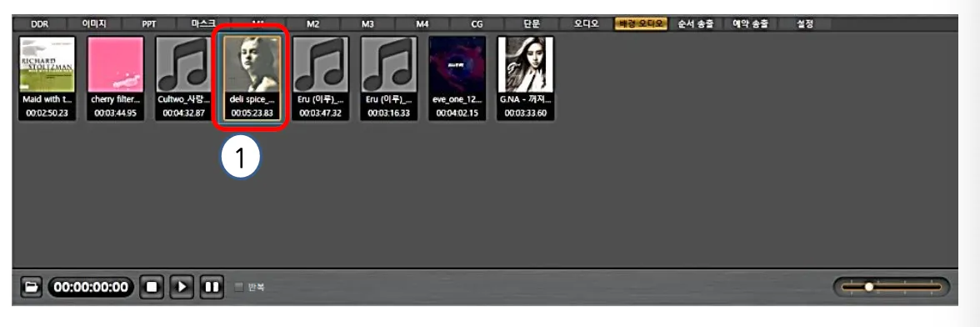980x327 pixels.
Task: Stop background audio playback
Action: click(x=152, y=288)
